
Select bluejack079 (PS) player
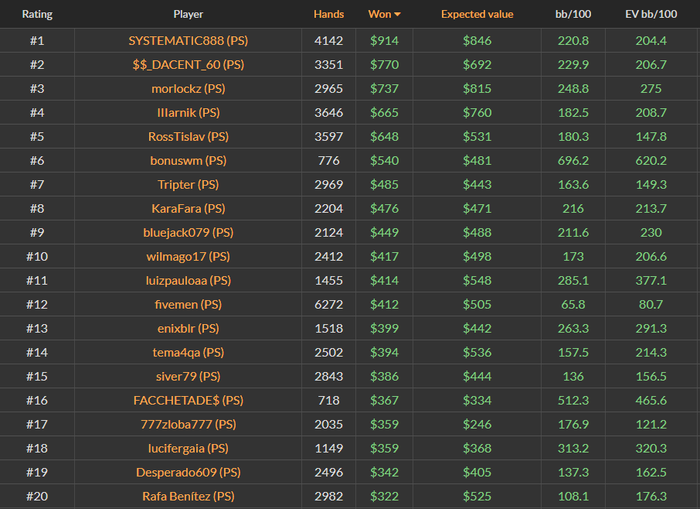(x=188, y=233)
